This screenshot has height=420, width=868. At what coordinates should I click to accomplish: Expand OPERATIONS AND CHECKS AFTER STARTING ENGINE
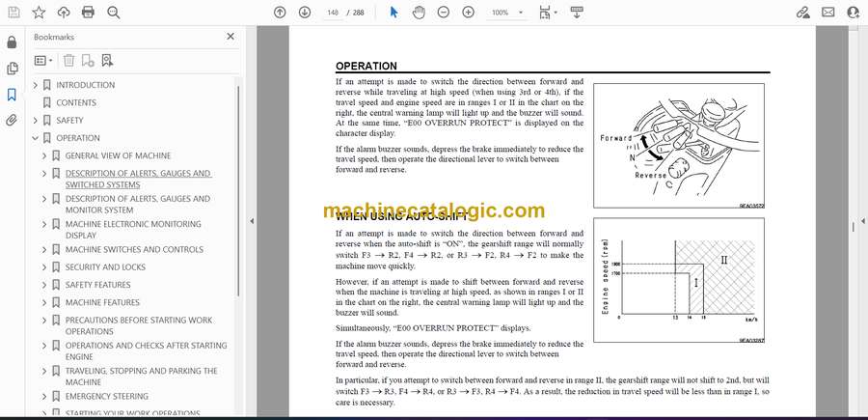[44, 346]
